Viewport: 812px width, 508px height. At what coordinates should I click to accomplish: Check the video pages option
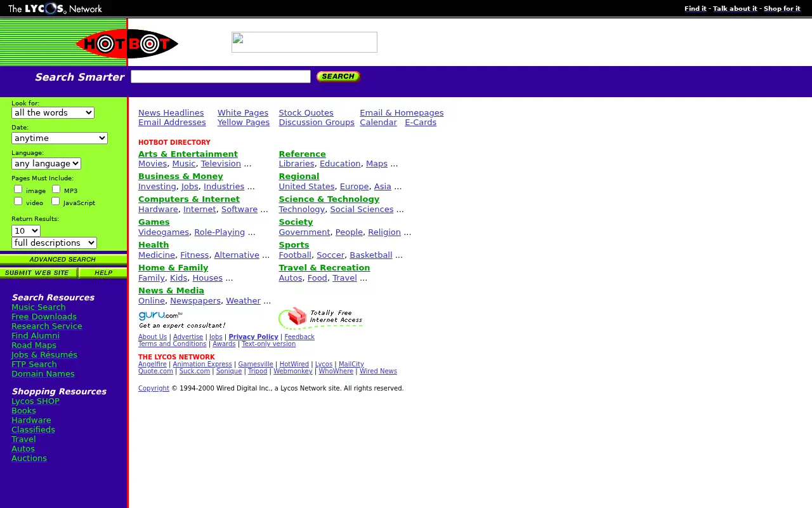pyautogui.click(x=18, y=201)
